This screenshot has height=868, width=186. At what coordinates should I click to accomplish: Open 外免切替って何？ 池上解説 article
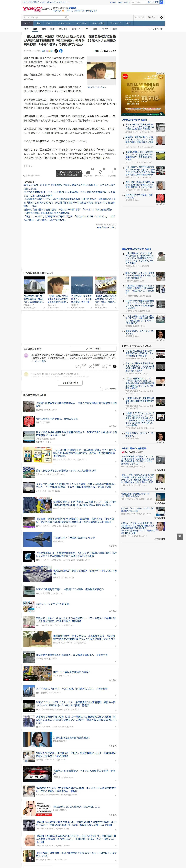tap(76, 854)
